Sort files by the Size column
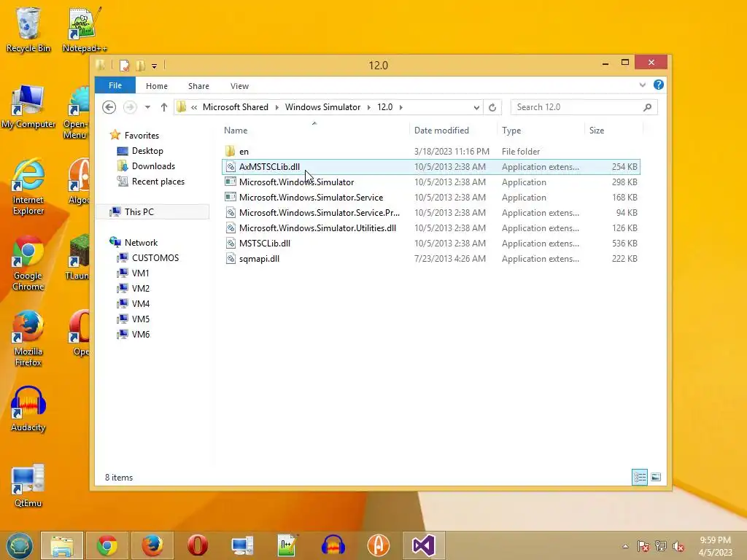747x560 pixels. pyautogui.click(x=614, y=130)
